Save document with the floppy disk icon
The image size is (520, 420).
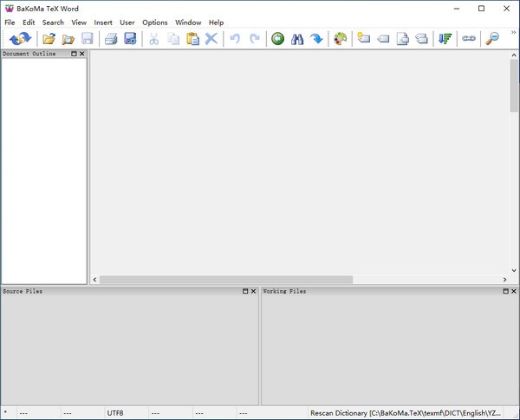(88, 39)
